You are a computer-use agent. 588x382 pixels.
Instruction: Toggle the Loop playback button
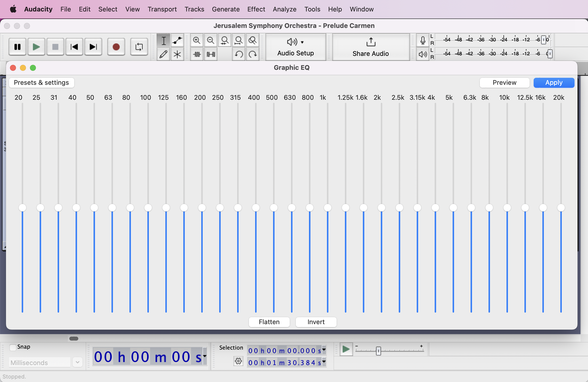[139, 47]
